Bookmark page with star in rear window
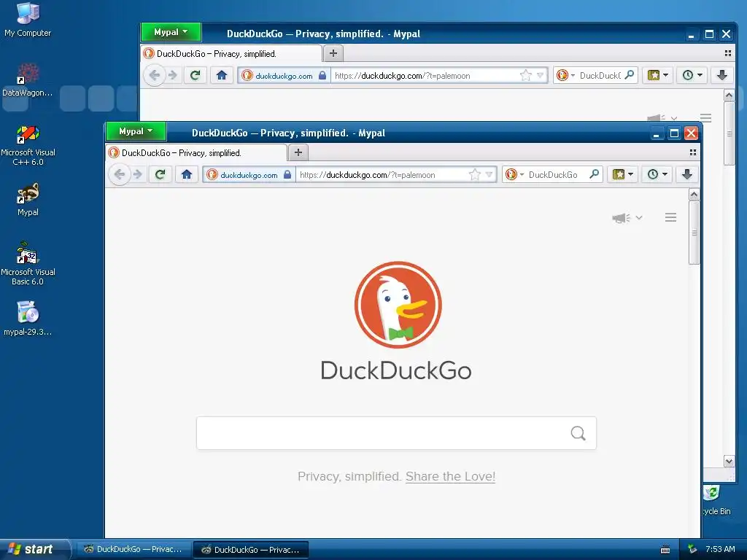Image resolution: width=747 pixels, height=560 pixels. [x=525, y=75]
